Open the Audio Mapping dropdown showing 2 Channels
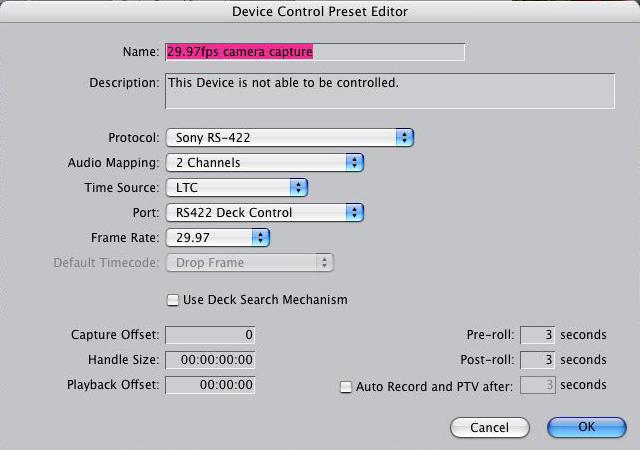640x450 pixels. [x=264, y=163]
